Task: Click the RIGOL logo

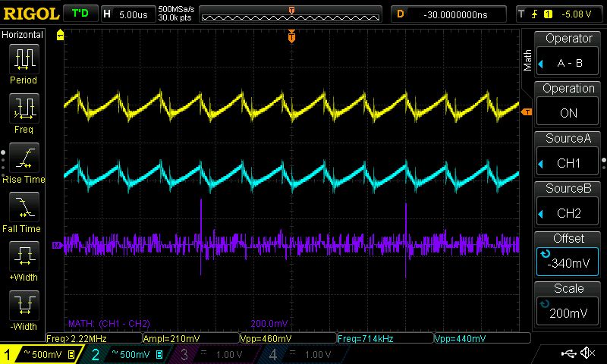Action: (31, 14)
